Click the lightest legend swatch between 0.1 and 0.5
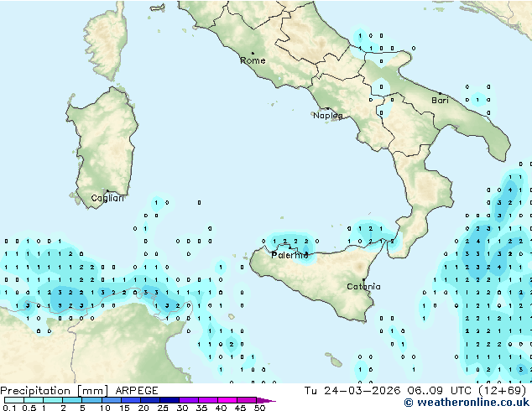 14,400
